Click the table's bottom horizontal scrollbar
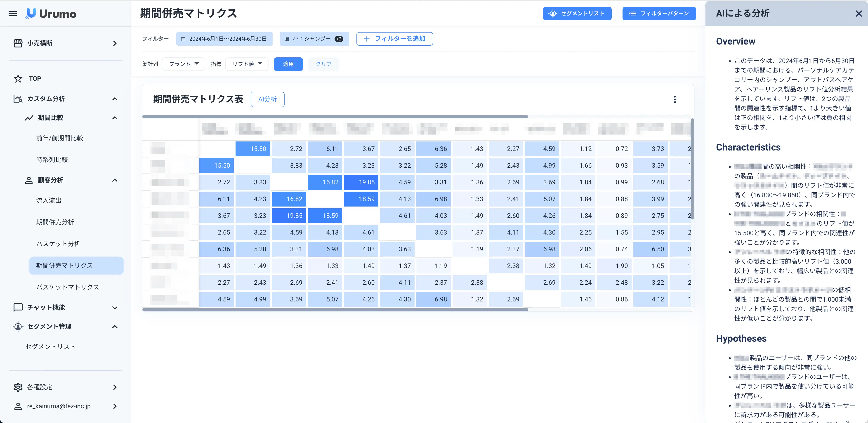This screenshot has height=423, width=868. tap(335, 310)
